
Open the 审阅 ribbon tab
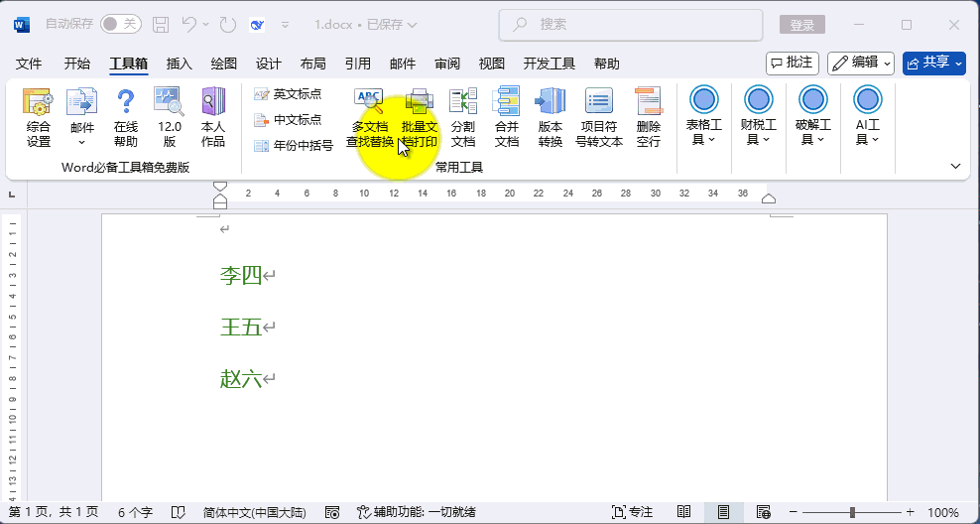click(447, 64)
